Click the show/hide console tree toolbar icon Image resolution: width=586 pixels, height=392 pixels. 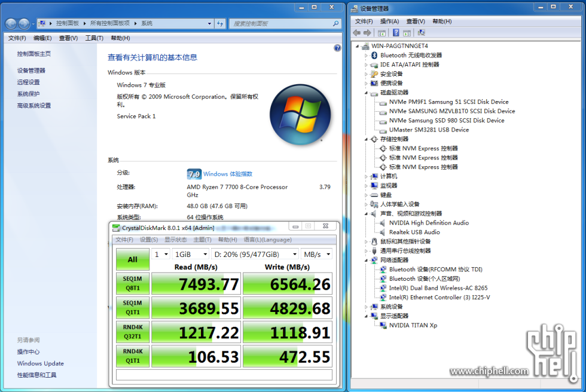pos(381,33)
